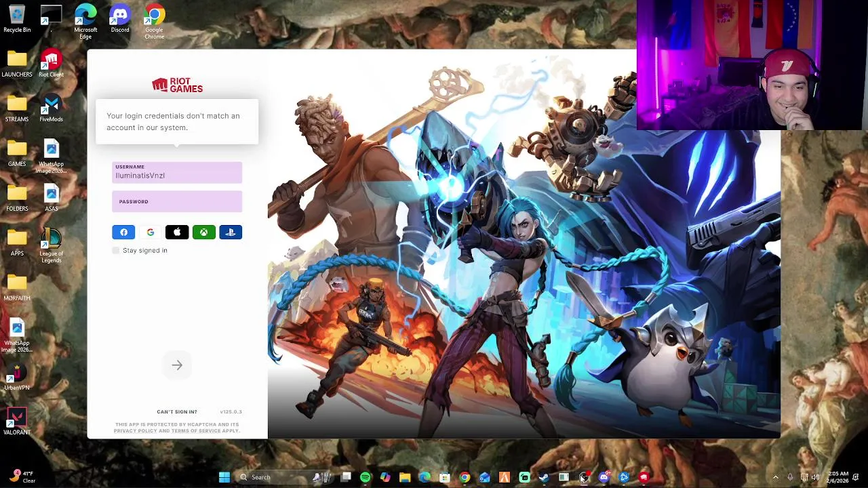Open the FOLDERS desktop folder
Image resolution: width=868 pixels, height=488 pixels.
(x=17, y=198)
